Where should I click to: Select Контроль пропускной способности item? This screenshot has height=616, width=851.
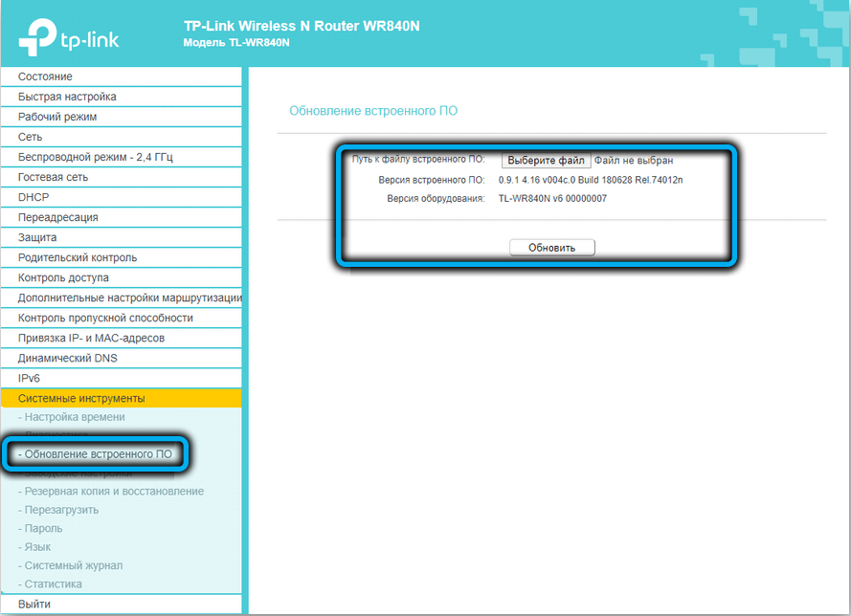coord(105,318)
